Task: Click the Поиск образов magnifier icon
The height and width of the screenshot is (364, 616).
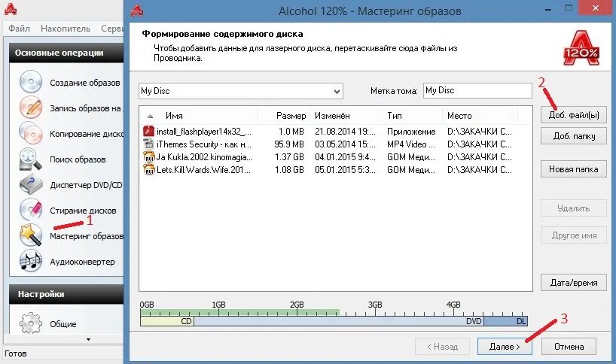Action: (31, 159)
